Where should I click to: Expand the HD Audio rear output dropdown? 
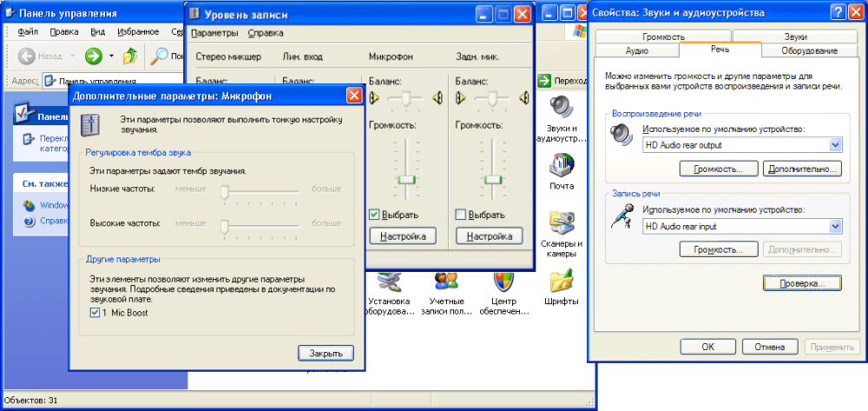click(836, 145)
